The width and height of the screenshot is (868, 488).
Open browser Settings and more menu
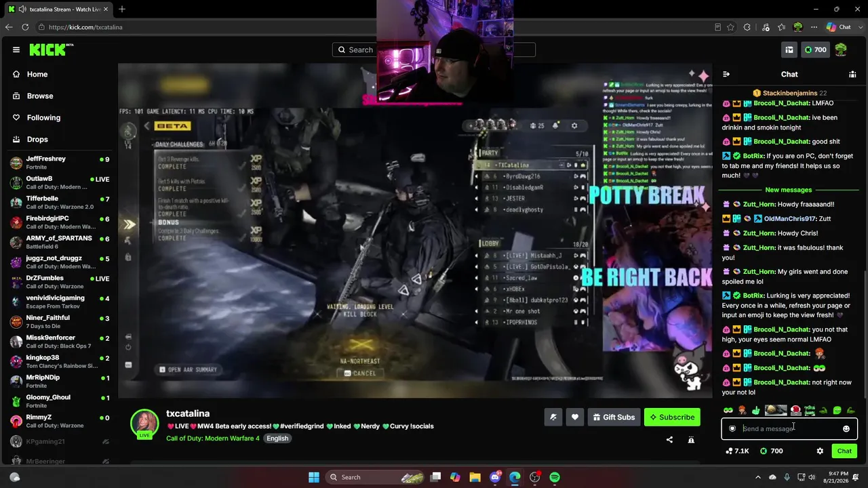(x=814, y=27)
